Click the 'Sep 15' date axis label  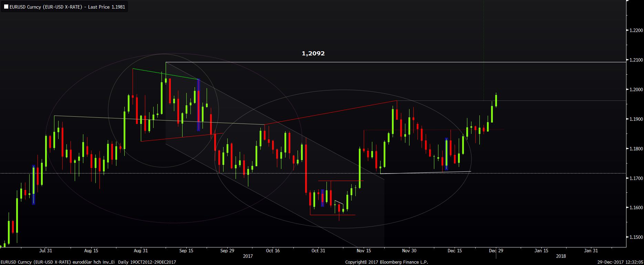pos(186,251)
